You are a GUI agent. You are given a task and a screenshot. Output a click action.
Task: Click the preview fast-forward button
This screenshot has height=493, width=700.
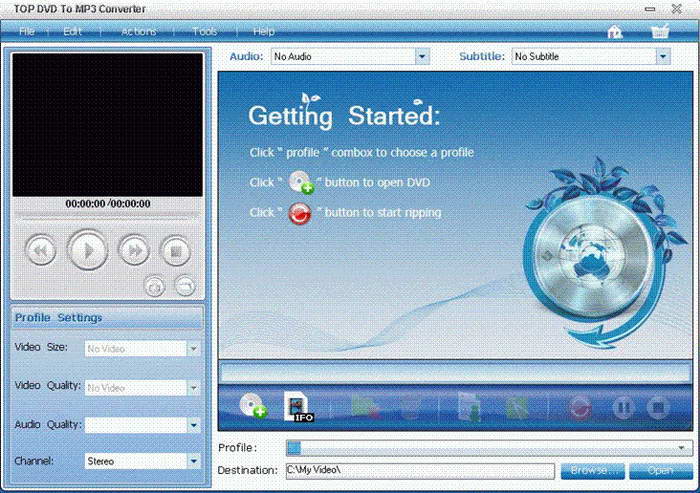coord(134,251)
